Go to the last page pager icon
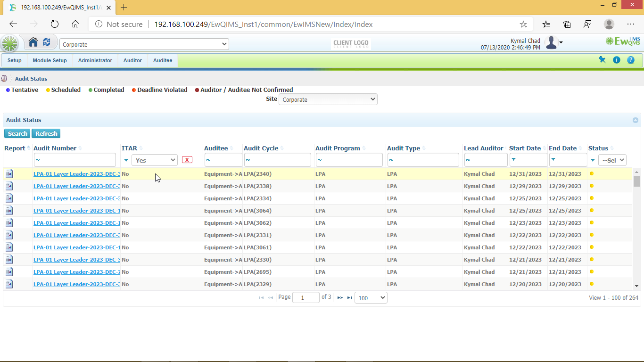The height and width of the screenshot is (362, 644). [x=349, y=297]
